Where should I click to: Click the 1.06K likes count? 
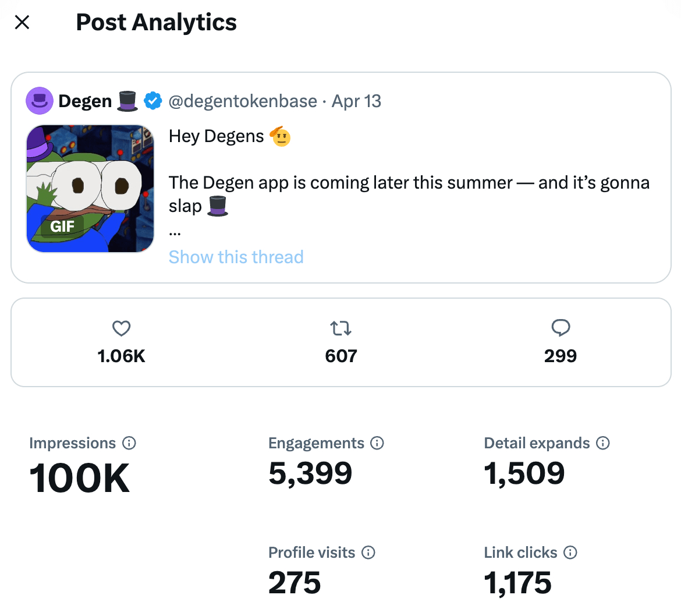pyautogui.click(x=121, y=356)
